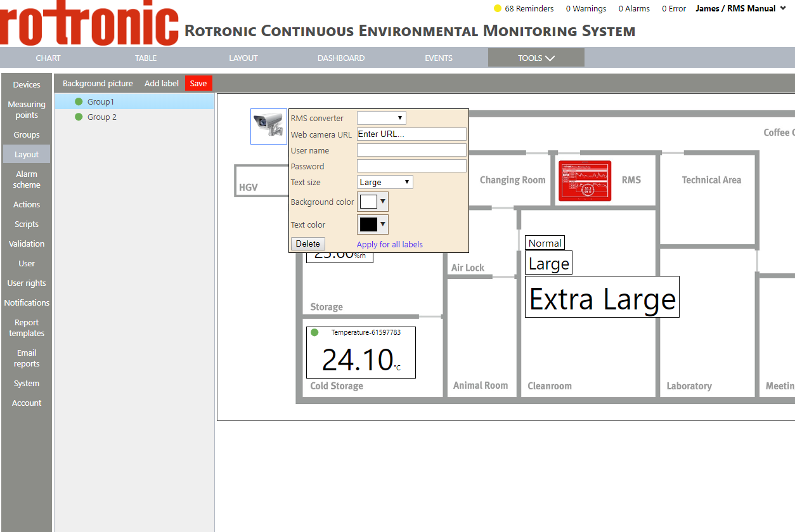Viewport: 795px width, 532px height.
Task: Click Background picture in the toolbar
Action: 98,83
